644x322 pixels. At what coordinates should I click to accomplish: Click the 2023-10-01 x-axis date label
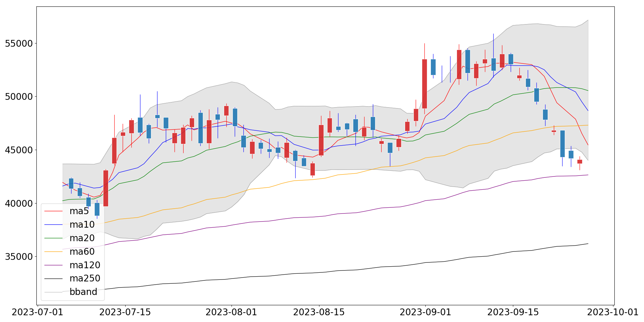click(613, 312)
